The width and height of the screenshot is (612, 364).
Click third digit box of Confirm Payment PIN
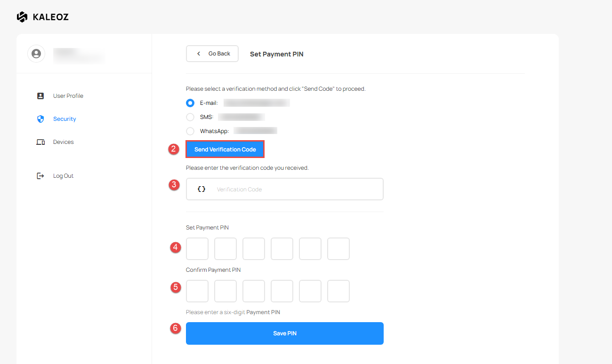click(254, 291)
